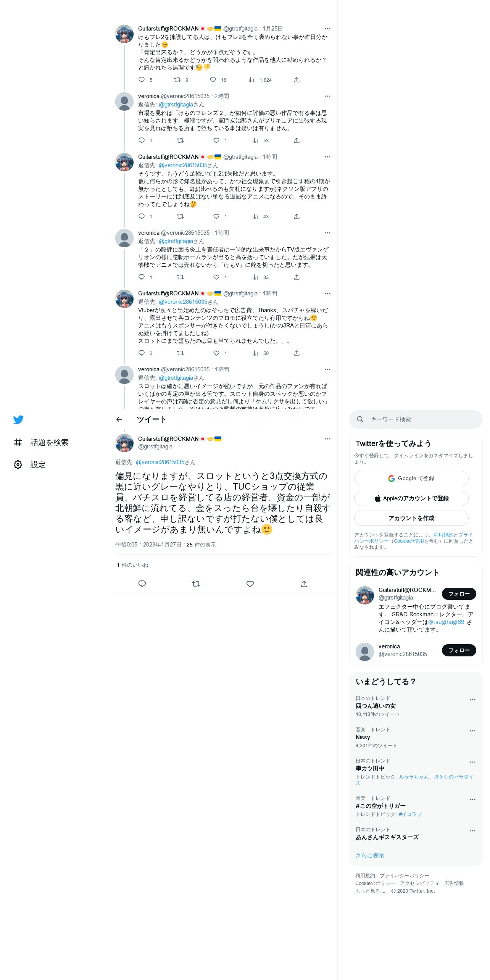The width and height of the screenshot is (490, 980).
Task: Click the back arrow beside ツイート
Action: (119, 419)
